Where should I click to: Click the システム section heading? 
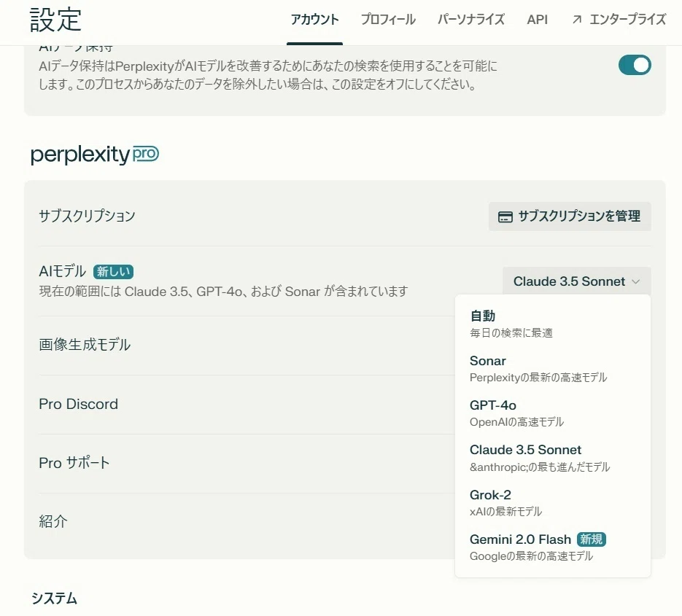pos(54,599)
